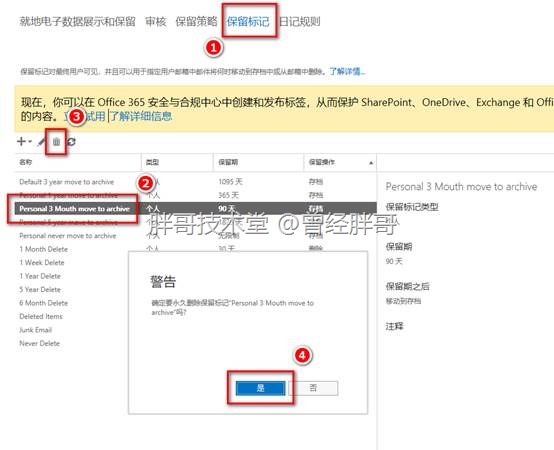Select the Personal 3 Mouth move to archive row
This screenshot has width=554, height=450.
(196, 209)
